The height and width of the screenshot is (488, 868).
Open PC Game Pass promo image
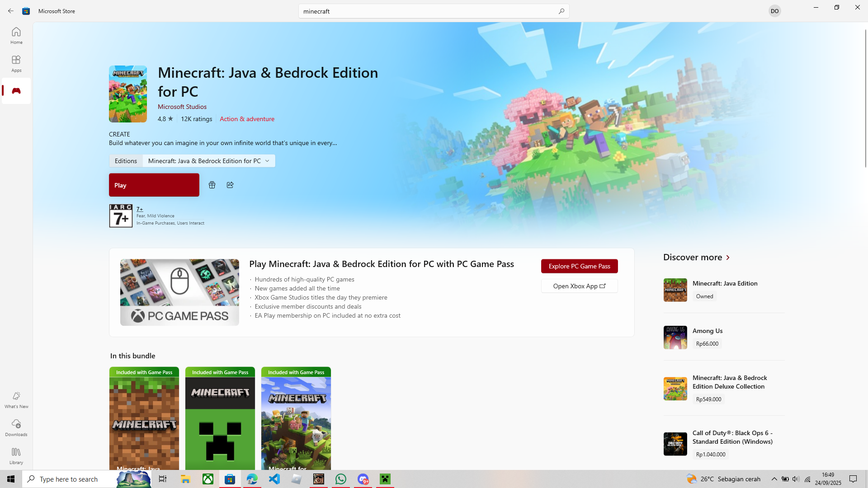coord(179,292)
